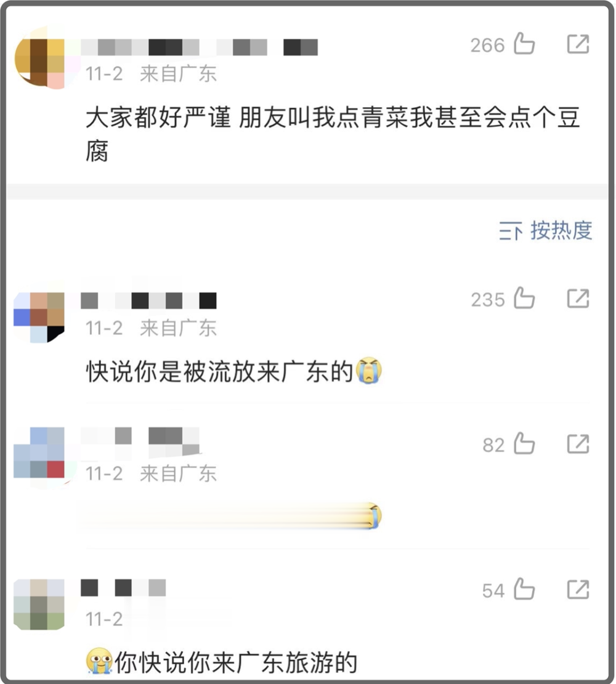Image resolution: width=616 pixels, height=684 pixels.
Task: Open avatar of the 54-like commenter
Action: click(x=39, y=605)
